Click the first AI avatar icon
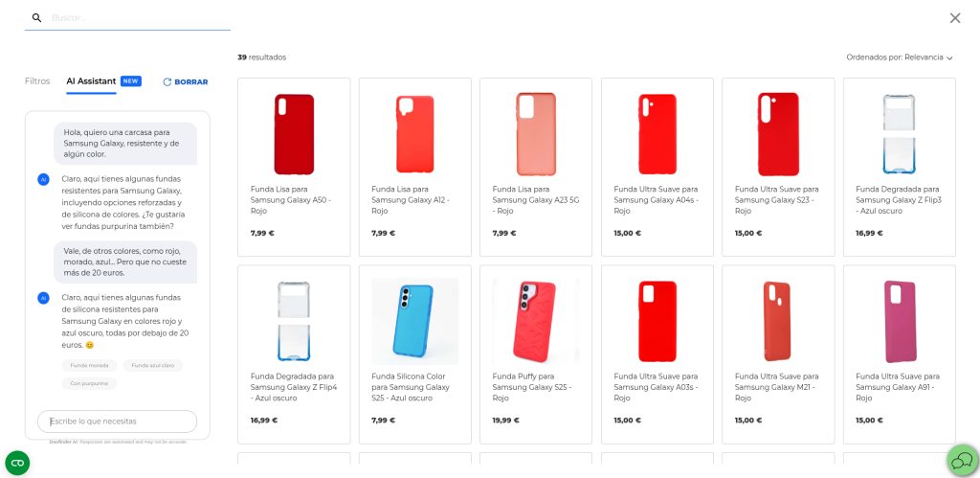980x478 pixels. [x=43, y=179]
